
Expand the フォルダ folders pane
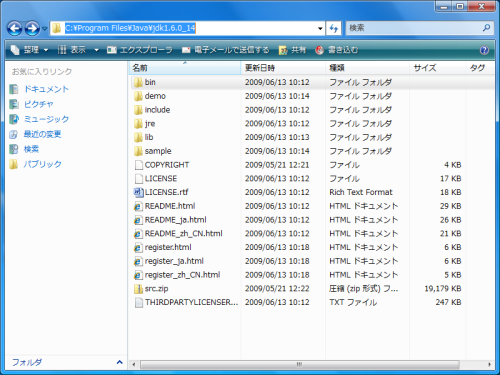click(x=119, y=362)
